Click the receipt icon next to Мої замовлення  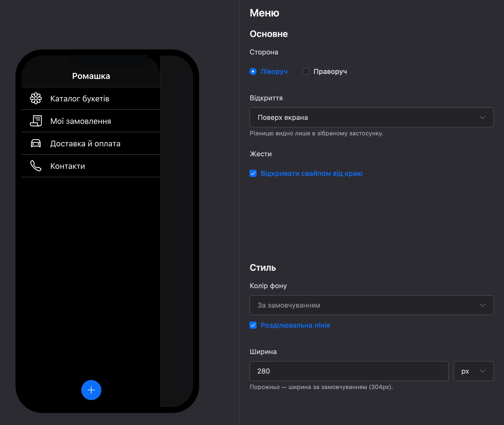pos(36,121)
